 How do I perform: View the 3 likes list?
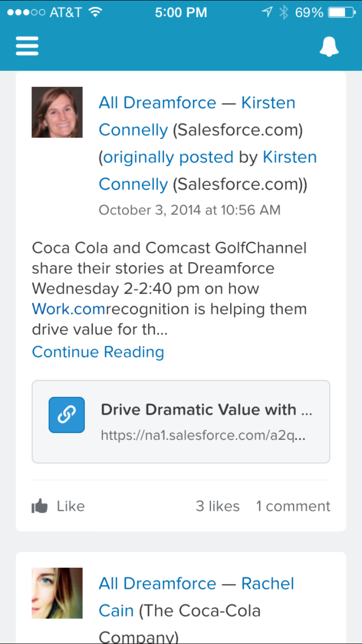[218, 506]
